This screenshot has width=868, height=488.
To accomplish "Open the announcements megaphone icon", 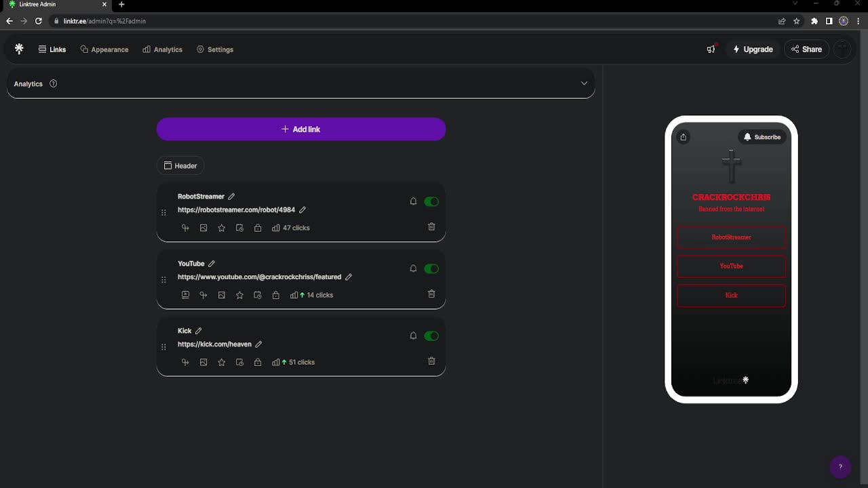I will pyautogui.click(x=711, y=49).
